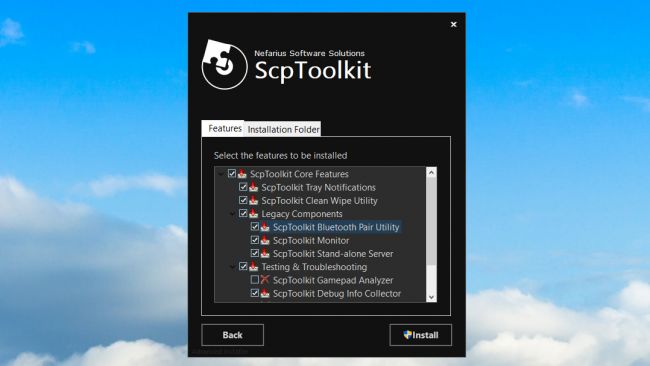The height and width of the screenshot is (366, 650).
Task: Click the ScpToolkit puzzle-piece logo
Action: [224, 65]
